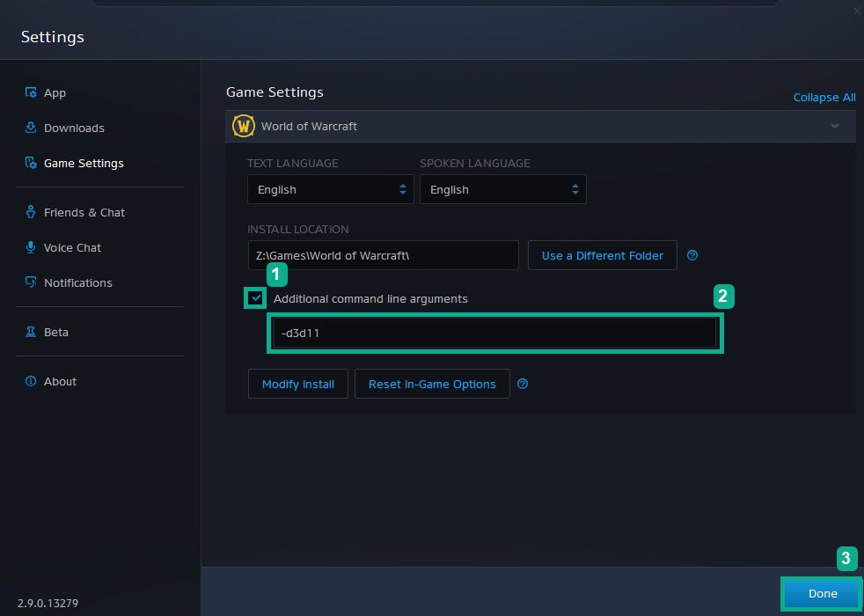Click the INSTALL LOCATION label
Viewport: 864px width, 616px height.
click(x=298, y=229)
